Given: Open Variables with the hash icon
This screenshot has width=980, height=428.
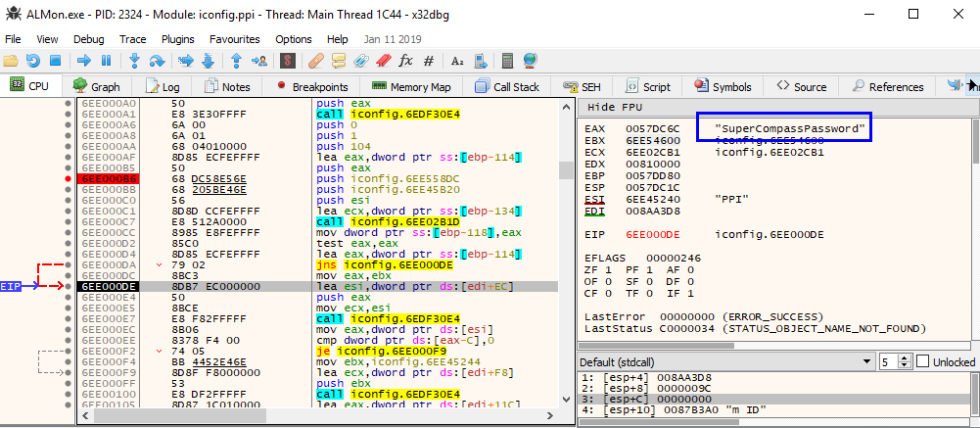Looking at the screenshot, I should [x=429, y=61].
